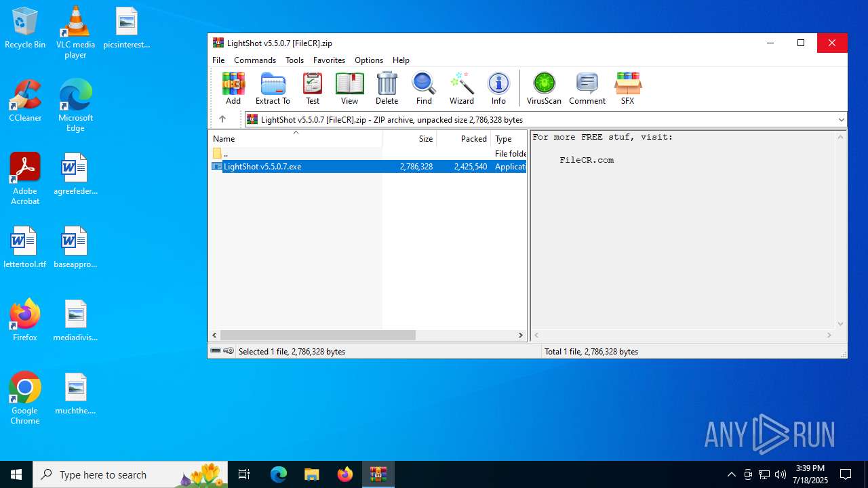868x488 pixels.
Task: Click the 'Type here to search' taskbar box
Action: tap(130, 474)
